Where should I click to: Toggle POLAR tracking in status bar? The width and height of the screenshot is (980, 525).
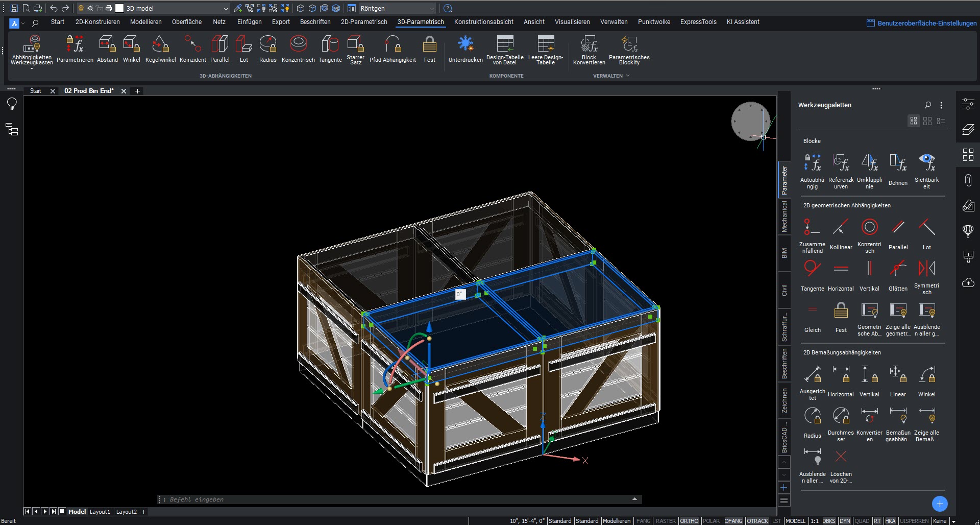click(x=711, y=521)
